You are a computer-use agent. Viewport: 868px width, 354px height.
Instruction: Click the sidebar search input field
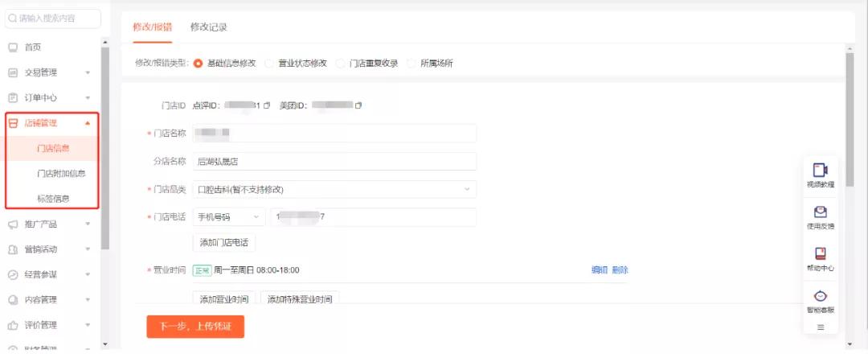pos(52,19)
